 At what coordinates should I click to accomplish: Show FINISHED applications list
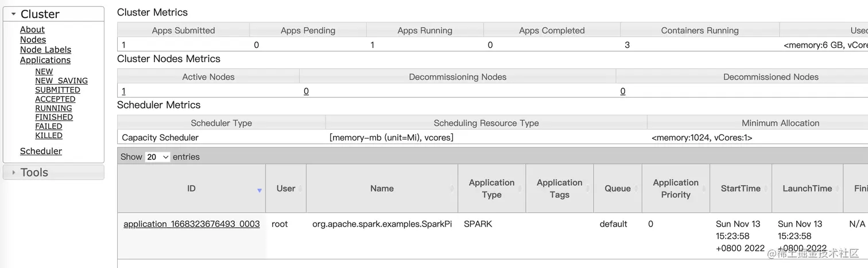click(54, 117)
